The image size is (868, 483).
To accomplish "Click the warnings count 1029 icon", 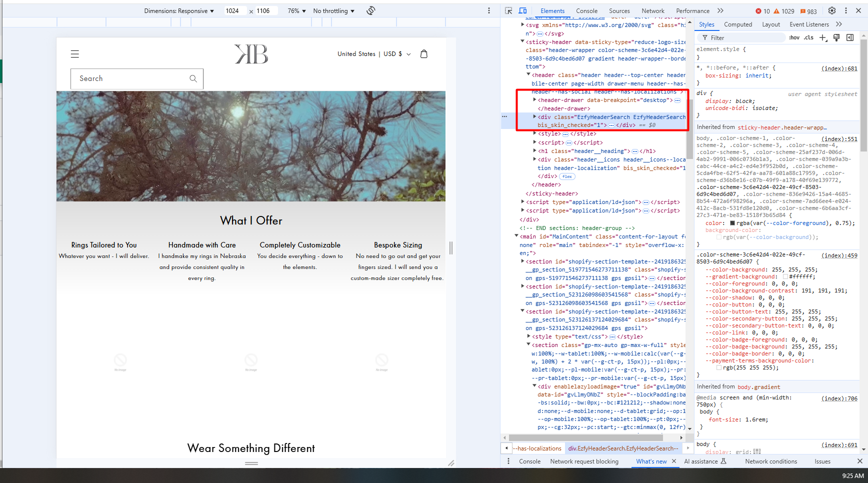I will [x=783, y=11].
